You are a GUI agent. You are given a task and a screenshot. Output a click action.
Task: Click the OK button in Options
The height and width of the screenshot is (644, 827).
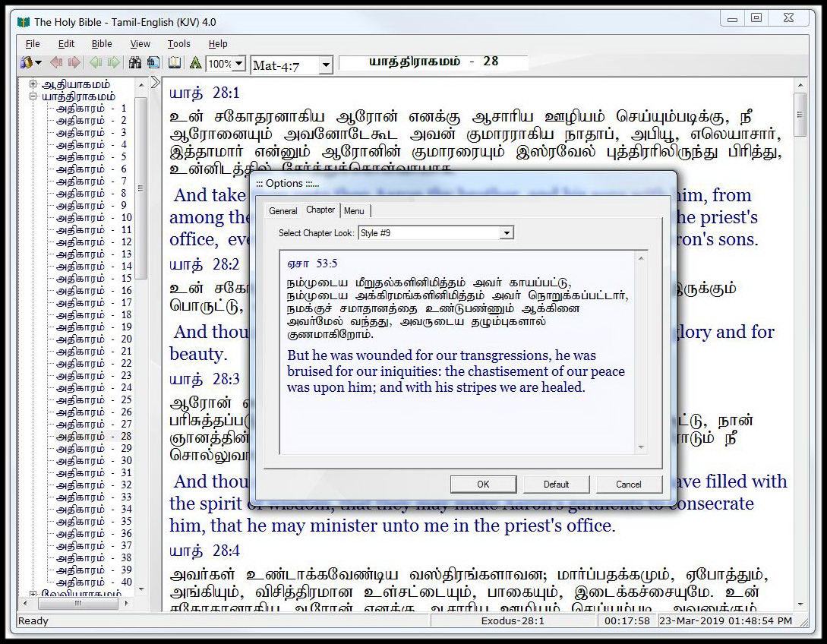483,485
